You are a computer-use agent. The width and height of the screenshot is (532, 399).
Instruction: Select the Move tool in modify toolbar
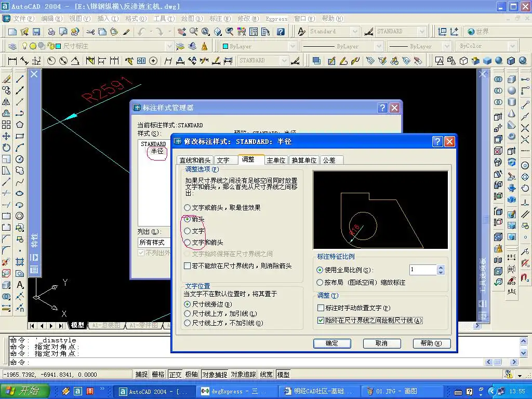[6, 136]
